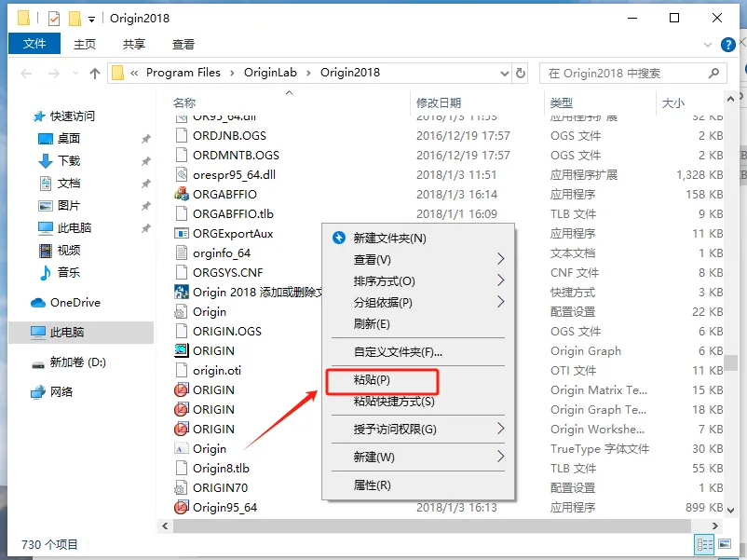Go up one folder level
The image size is (747, 560).
95,73
